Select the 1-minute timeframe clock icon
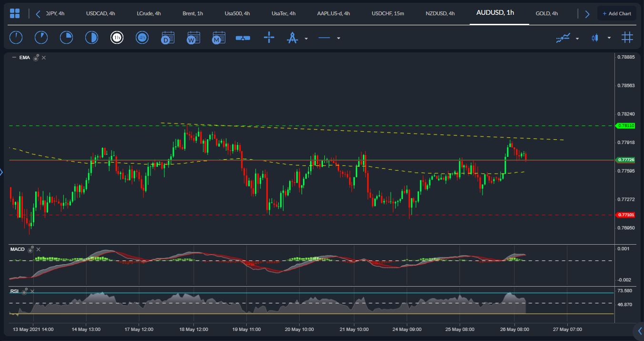The width and height of the screenshot is (644, 341). (16, 38)
